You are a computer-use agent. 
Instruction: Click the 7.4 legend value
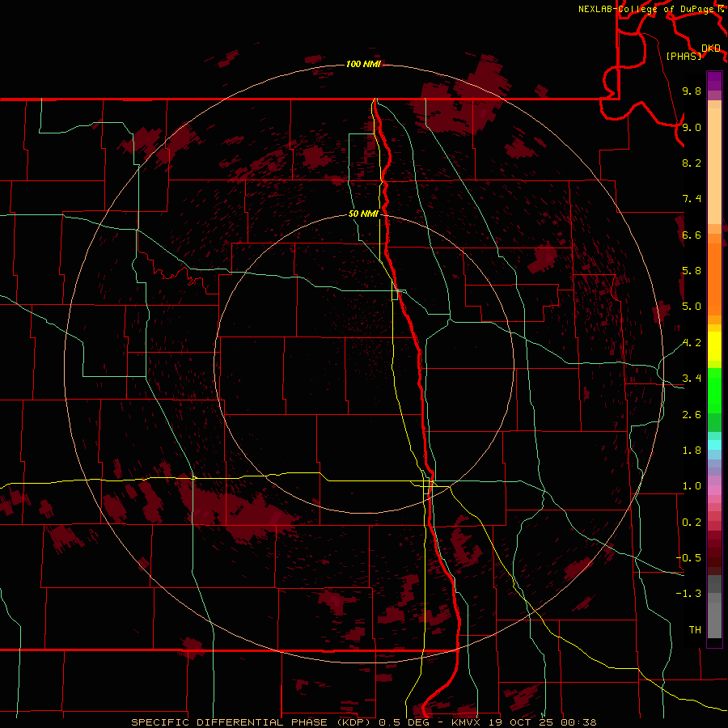tap(692, 199)
